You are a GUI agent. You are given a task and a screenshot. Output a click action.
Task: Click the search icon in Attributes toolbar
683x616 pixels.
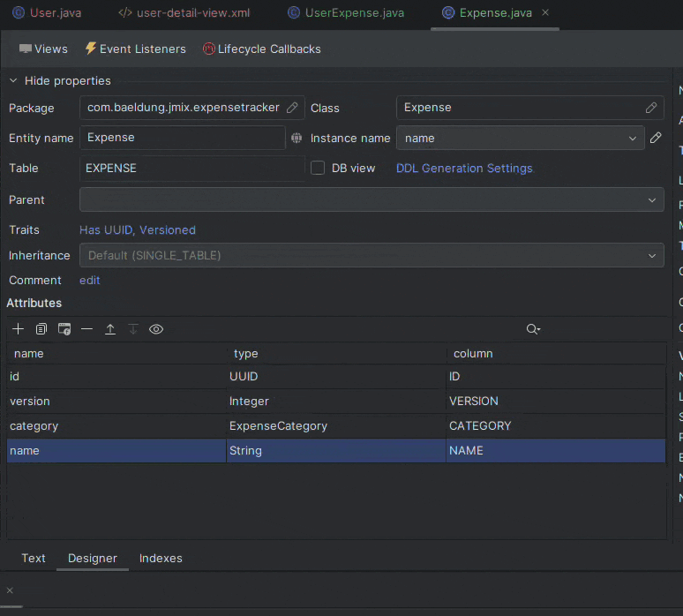point(532,329)
